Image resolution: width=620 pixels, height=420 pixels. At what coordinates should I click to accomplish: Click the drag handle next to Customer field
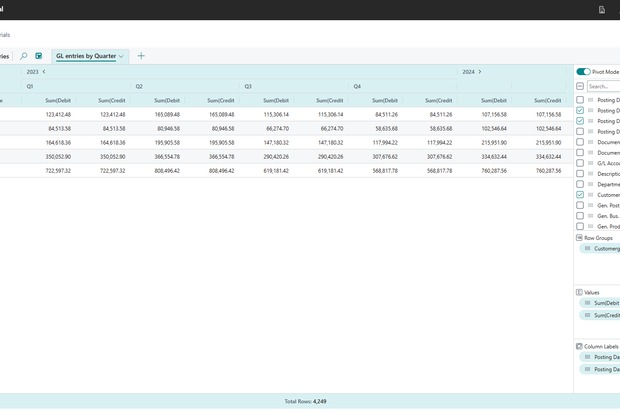[590, 195]
